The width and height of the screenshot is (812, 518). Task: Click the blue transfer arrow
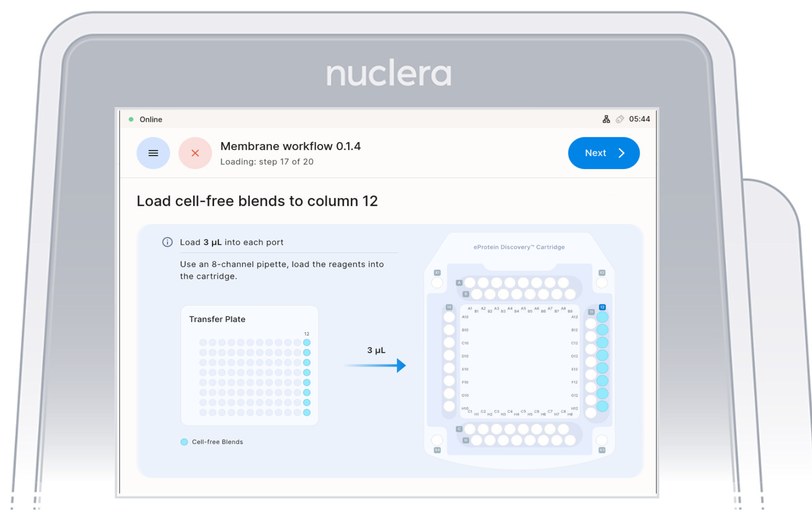[x=375, y=365]
